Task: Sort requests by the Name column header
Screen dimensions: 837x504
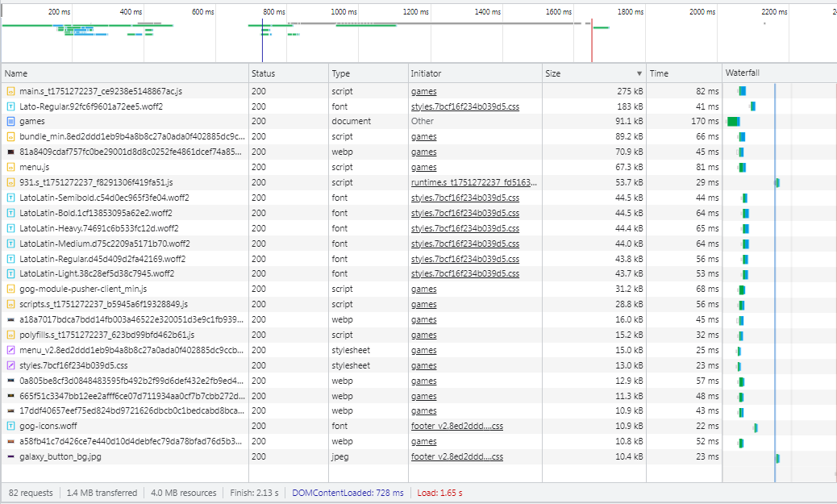Action: point(125,73)
